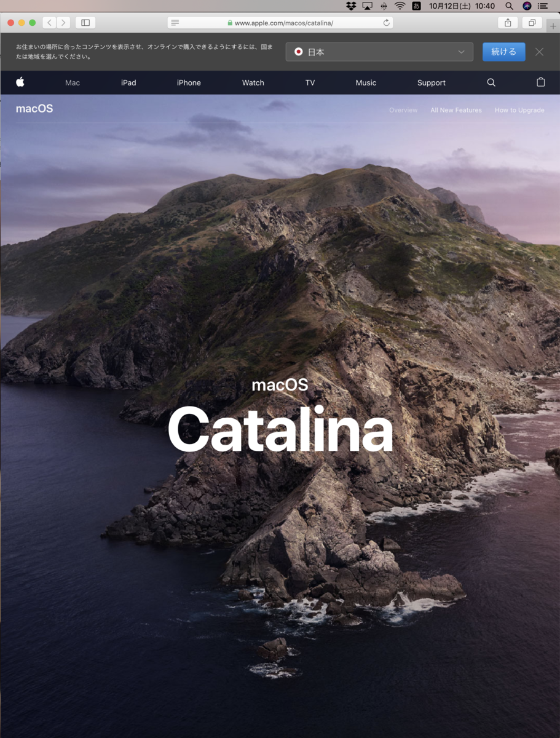
Task: Dismiss the region banner with the X
Action: point(539,52)
